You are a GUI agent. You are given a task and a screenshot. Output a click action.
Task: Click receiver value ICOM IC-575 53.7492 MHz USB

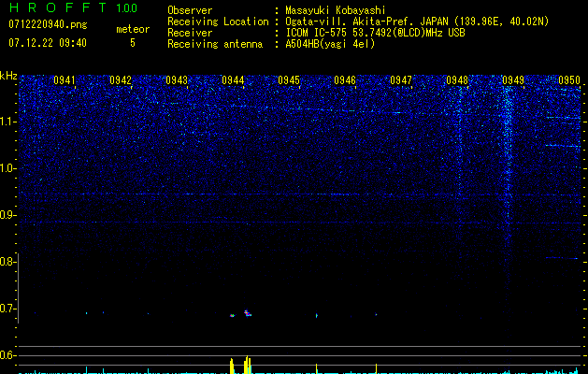point(376,33)
